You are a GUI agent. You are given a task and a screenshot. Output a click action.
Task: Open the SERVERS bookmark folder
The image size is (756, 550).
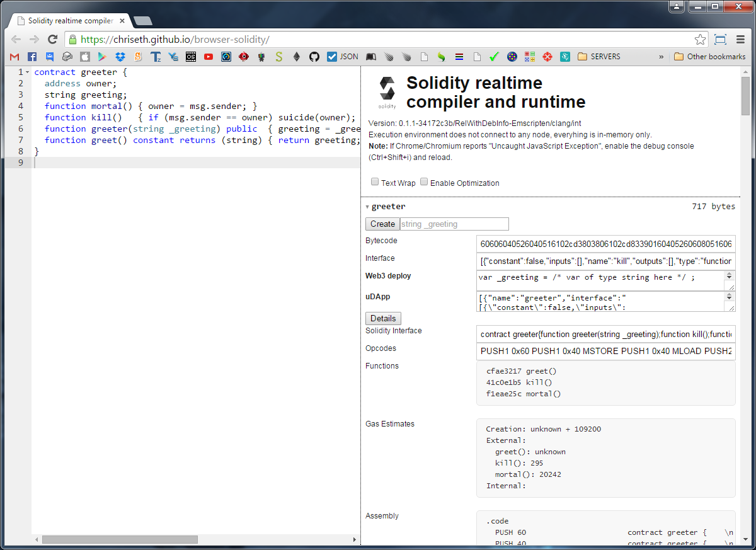599,57
